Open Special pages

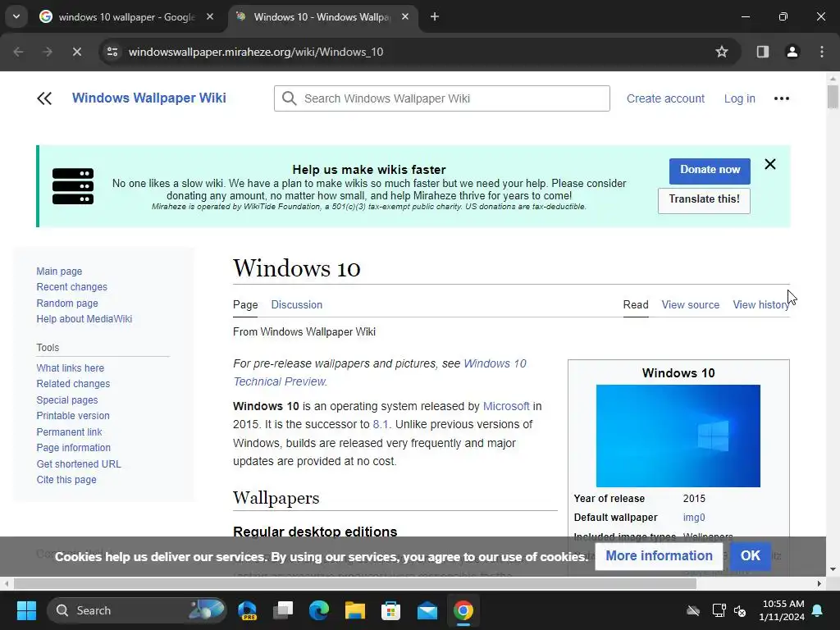pyautogui.click(x=67, y=400)
